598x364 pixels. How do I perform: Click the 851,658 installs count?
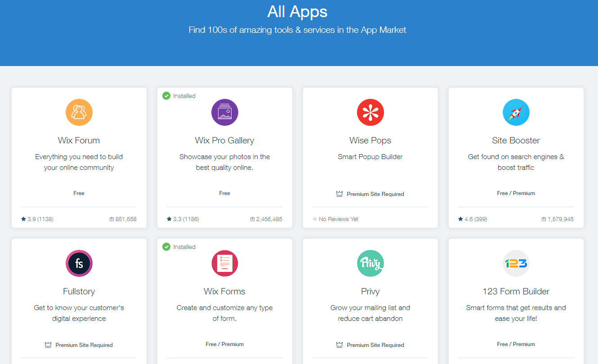pos(126,219)
